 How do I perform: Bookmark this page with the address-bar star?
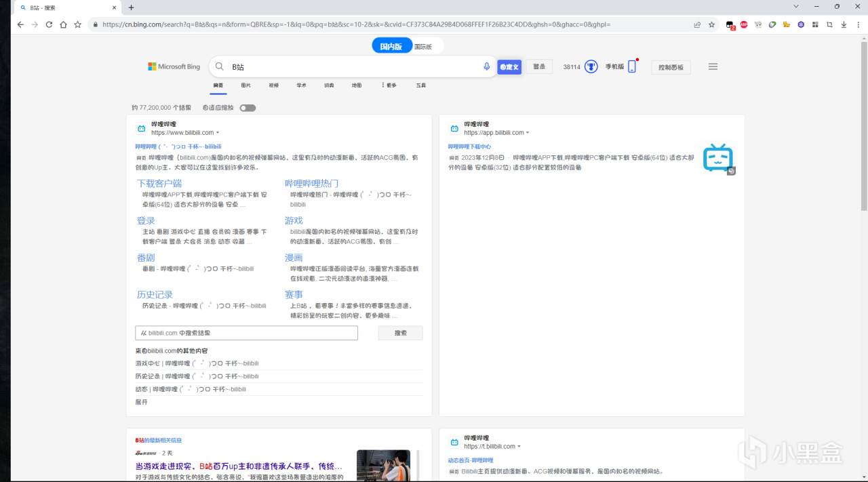711,24
